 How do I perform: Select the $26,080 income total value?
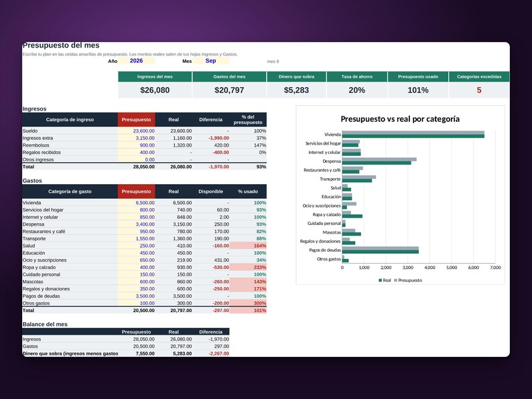point(155,90)
